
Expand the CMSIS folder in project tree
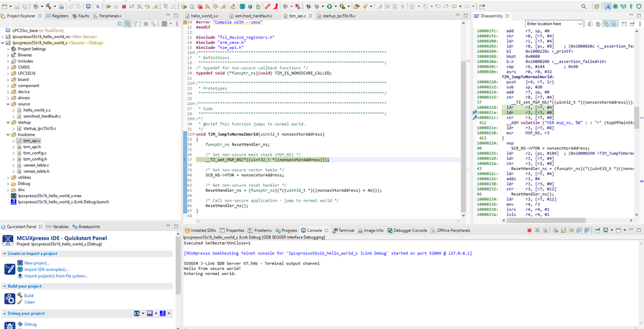9,67
